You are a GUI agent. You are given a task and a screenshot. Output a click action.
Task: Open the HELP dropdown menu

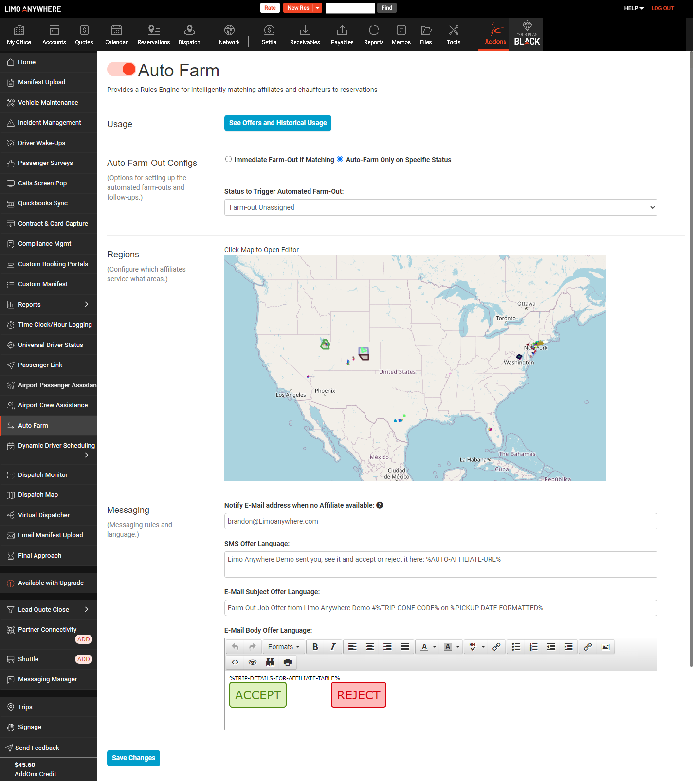point(634,8)
